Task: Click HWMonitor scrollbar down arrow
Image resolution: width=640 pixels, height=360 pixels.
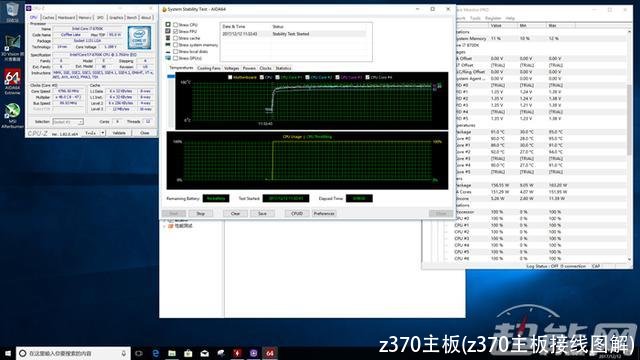Action: (x=630, y=259)
